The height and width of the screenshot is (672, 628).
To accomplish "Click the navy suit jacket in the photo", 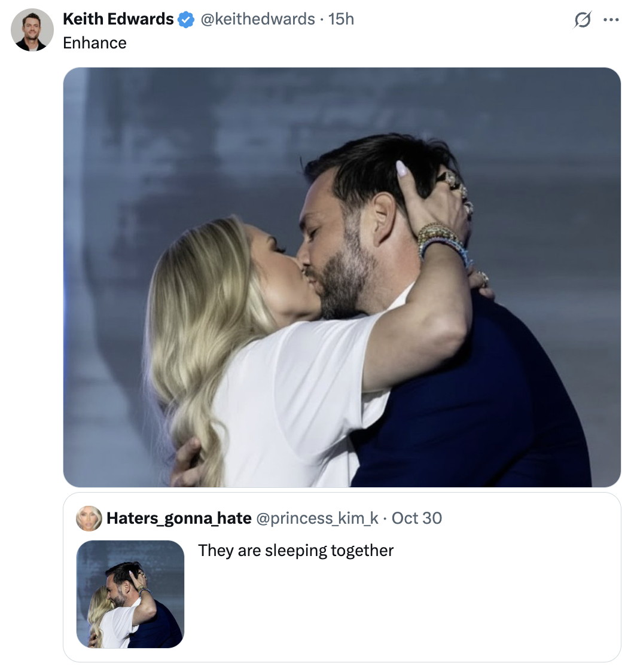I will pos(478,407).
